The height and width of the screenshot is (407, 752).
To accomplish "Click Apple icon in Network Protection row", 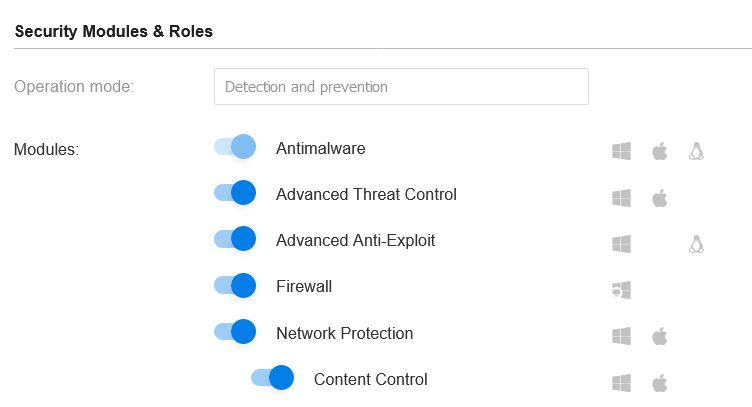I will click(x=659, y=336).
